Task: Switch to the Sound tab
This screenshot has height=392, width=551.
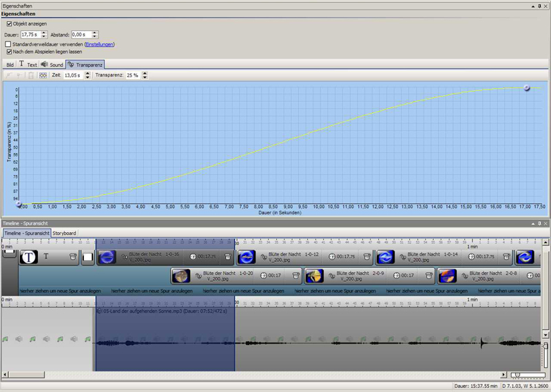Action: (52, 64)
